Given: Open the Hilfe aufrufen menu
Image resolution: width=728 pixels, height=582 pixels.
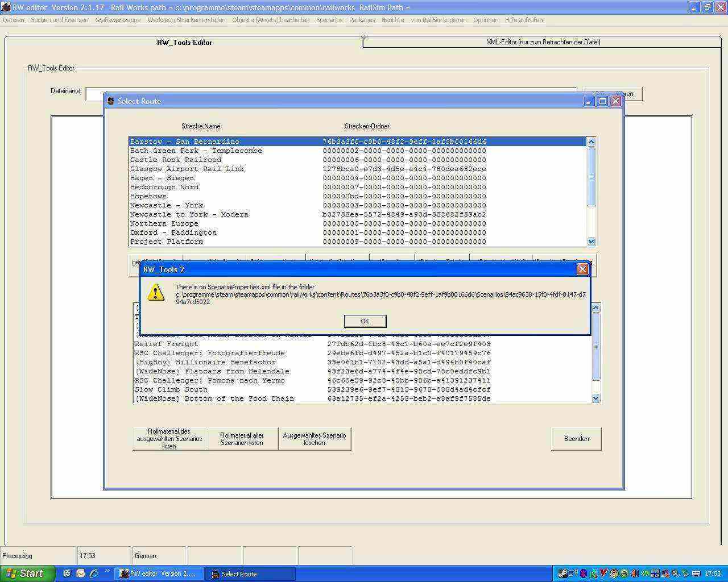Looking at the screenshot, I should pyautogui.click(x=524, y=20).
